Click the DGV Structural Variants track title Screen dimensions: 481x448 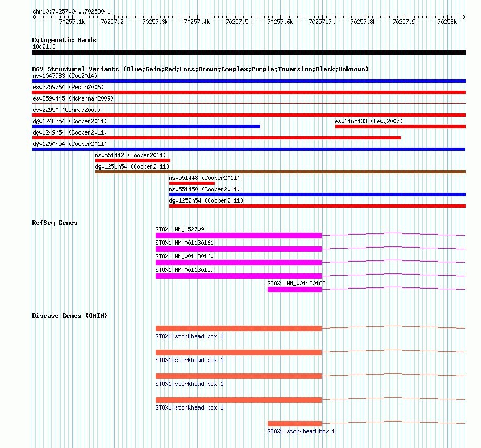click(201, 69)
